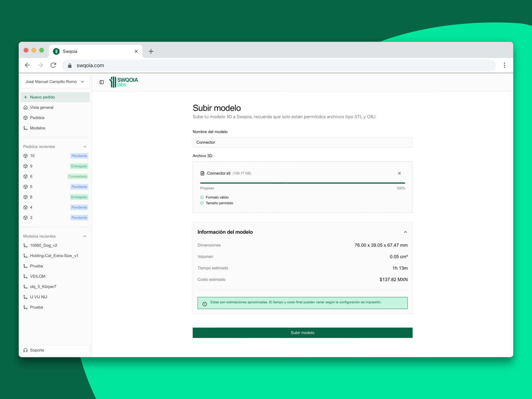Image resolution: width=532 pixels, height=399 pixels.
Task: Click the Connector.stl file icon
Action: click(x=202, y=173)
